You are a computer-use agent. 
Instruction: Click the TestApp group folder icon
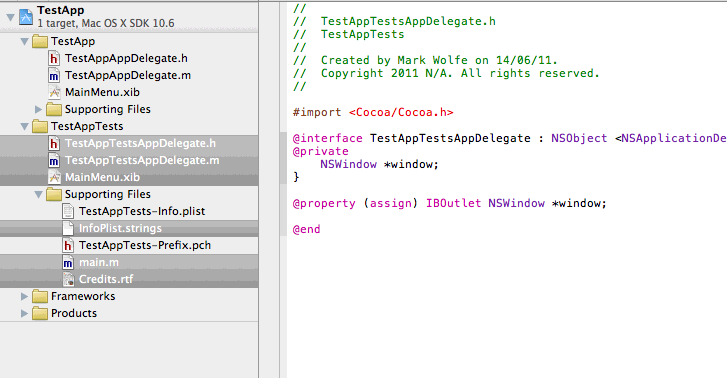pyautogui.click(x=40, y=41)
